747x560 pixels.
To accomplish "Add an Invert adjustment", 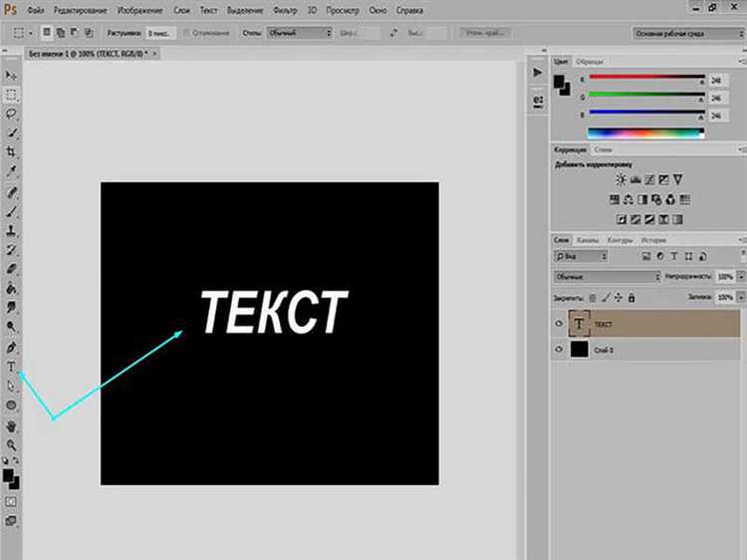I will (622, 219).
